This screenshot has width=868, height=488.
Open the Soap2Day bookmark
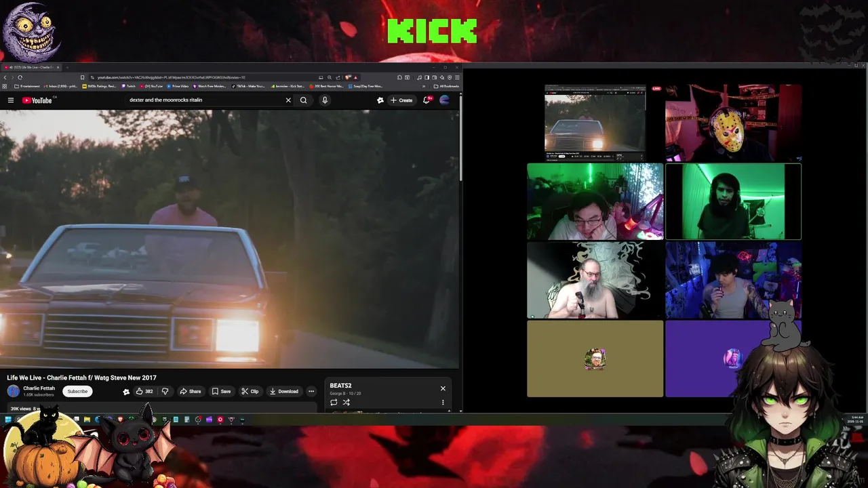(x=366, y=86)
